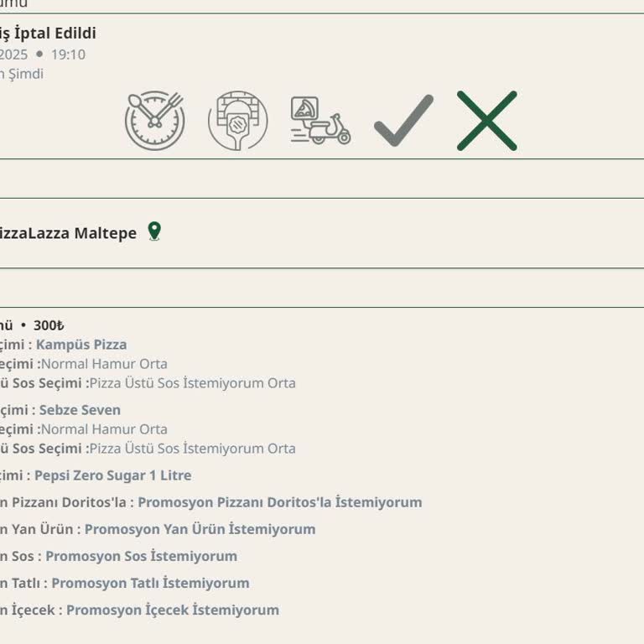This screenshot has height=644, width=644.
Task: Click the green X cancelled status icon
Action: point(486,121)
